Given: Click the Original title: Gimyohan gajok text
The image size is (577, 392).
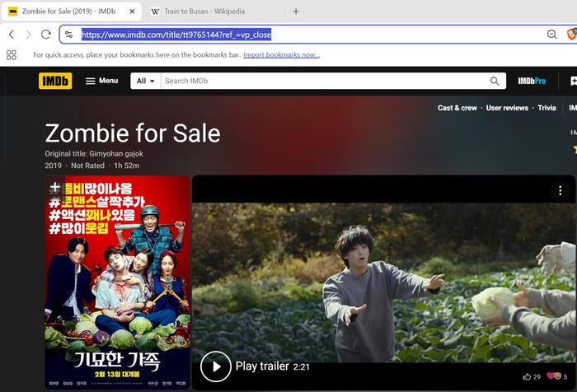Looking at the screenshot, I should click(94, 154).
